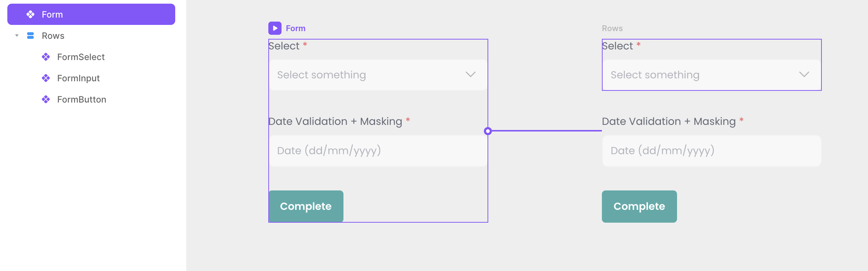Click the Rows layout icon in tree
Screen dimensions: 868x271
[30, 36]
